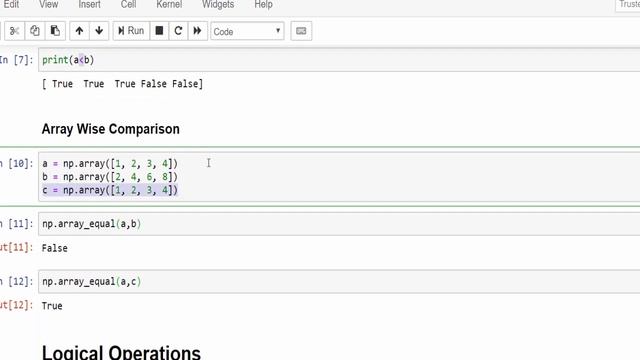Click the False output of cell 11

(x=55, y=248)
